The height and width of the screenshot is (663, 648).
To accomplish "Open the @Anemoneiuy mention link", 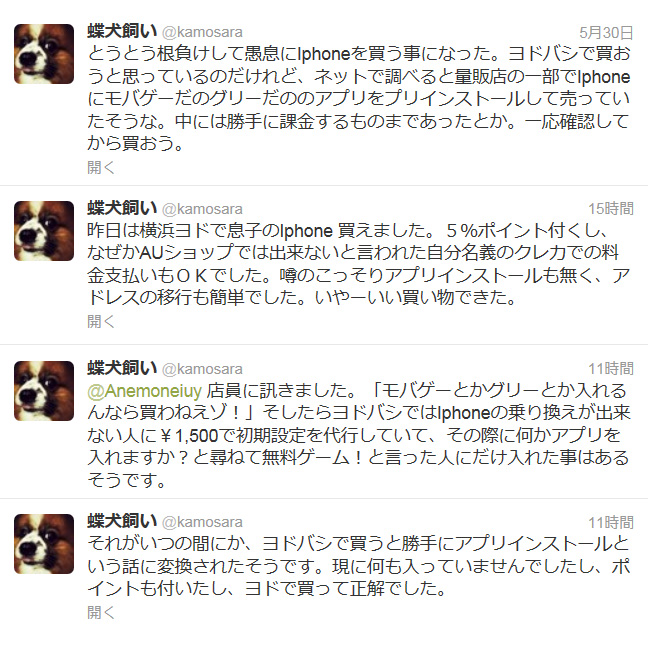I will (145, 391).
